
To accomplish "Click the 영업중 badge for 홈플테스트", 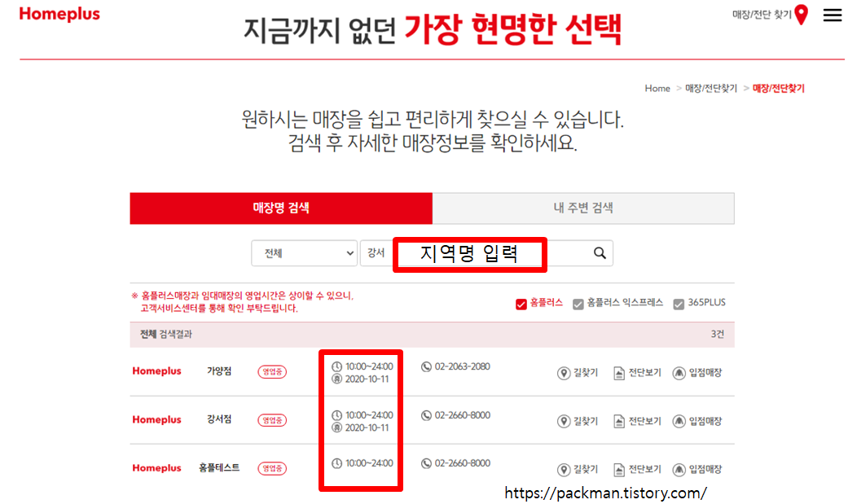I will (x=272, y=468).
